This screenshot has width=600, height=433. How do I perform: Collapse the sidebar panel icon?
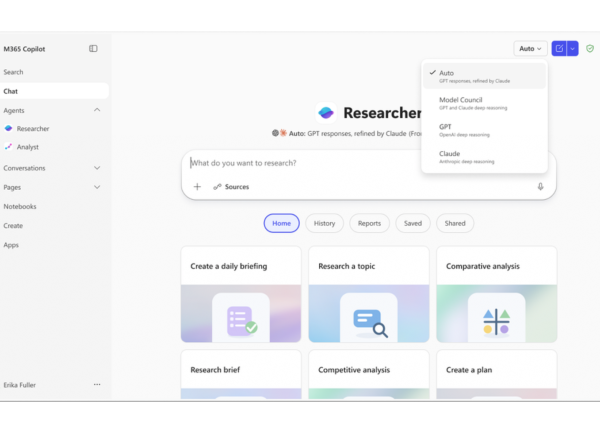93,49
